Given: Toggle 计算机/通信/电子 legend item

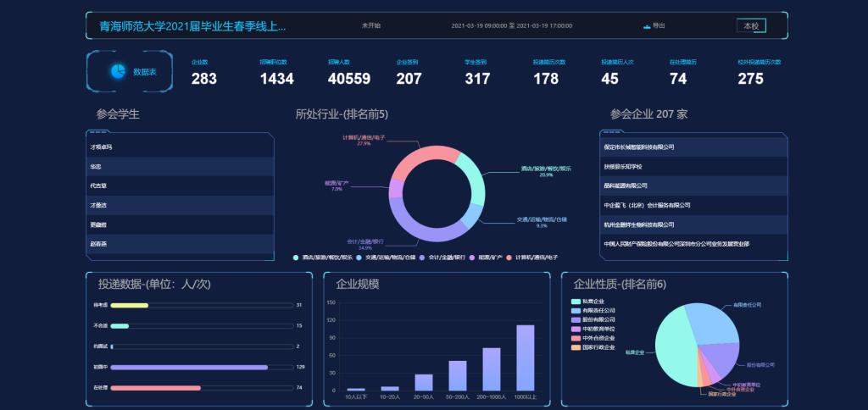Looking at the screenshot, I should (x=509, y=257).
